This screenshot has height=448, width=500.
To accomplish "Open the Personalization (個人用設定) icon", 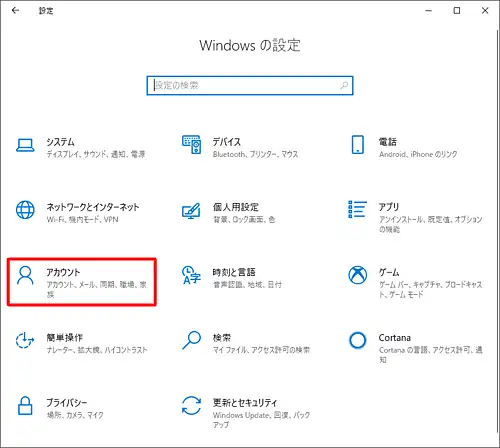I will point(191,211).
